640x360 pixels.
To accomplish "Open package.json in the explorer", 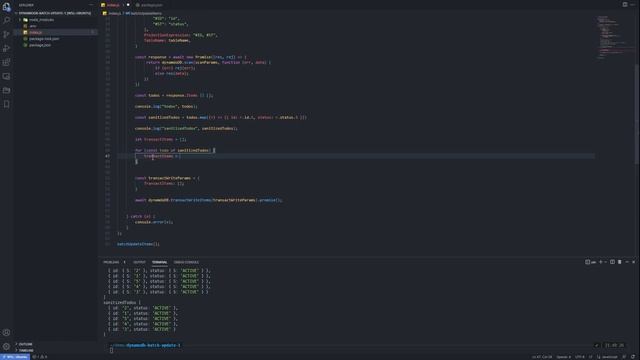I will pyautogui.click(x=40, y=45).
